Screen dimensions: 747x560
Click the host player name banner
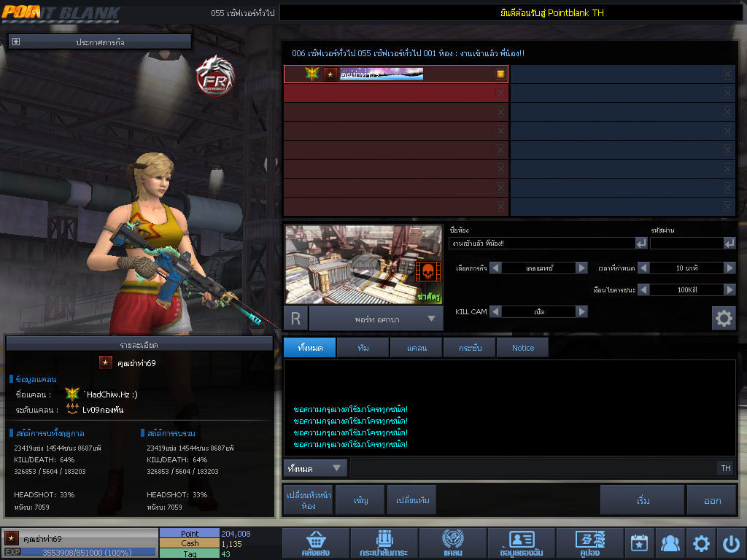click(381, 74)
